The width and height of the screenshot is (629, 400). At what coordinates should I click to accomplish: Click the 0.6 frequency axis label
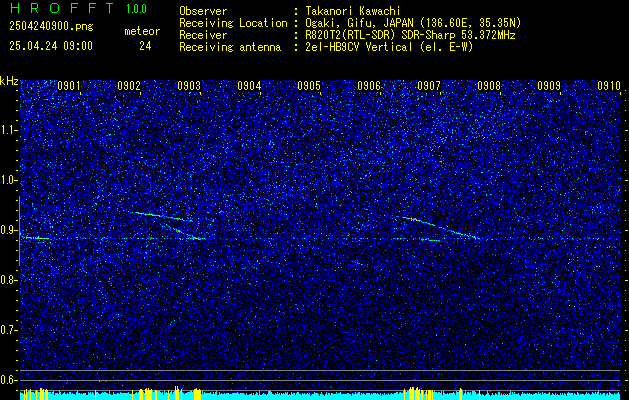[8, 380]
